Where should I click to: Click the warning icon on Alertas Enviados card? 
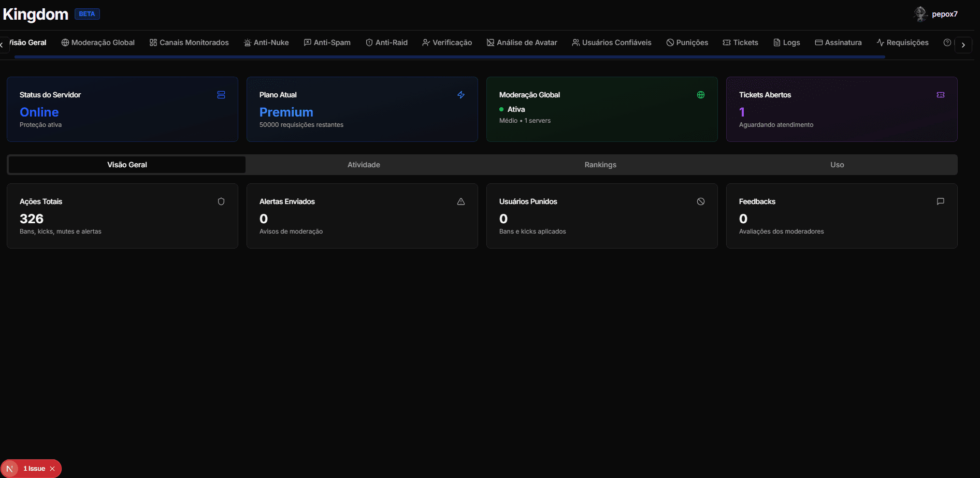(x=460, y=201)
